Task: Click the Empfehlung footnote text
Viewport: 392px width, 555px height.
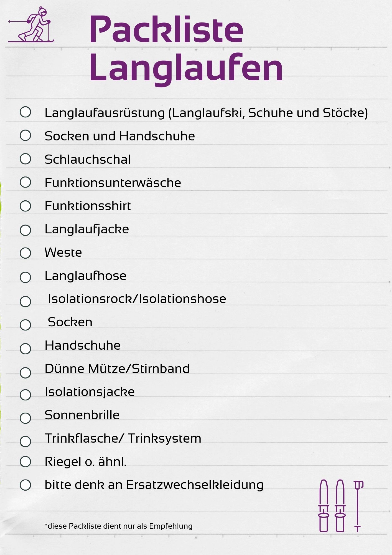Action: pyautogui.click(x=118, y=526)
